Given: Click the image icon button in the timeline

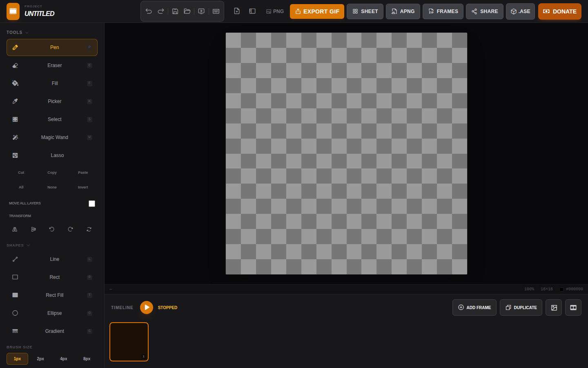Looking at the screenshot, I should click(554, 307).
